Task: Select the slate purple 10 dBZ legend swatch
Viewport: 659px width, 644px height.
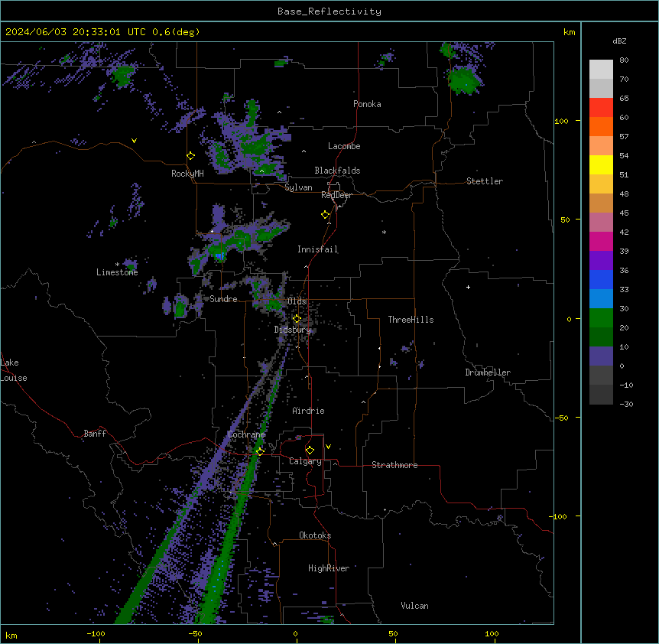Action: coord(601,356)
